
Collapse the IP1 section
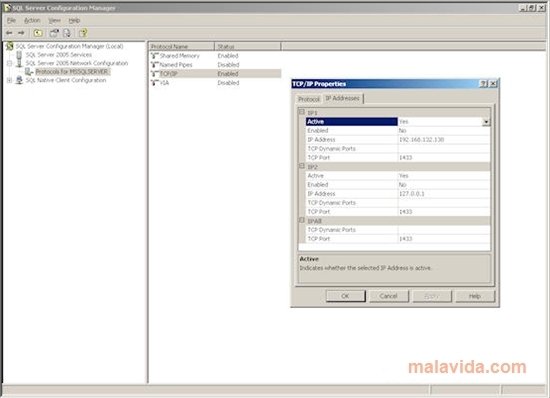click(302, 112)
